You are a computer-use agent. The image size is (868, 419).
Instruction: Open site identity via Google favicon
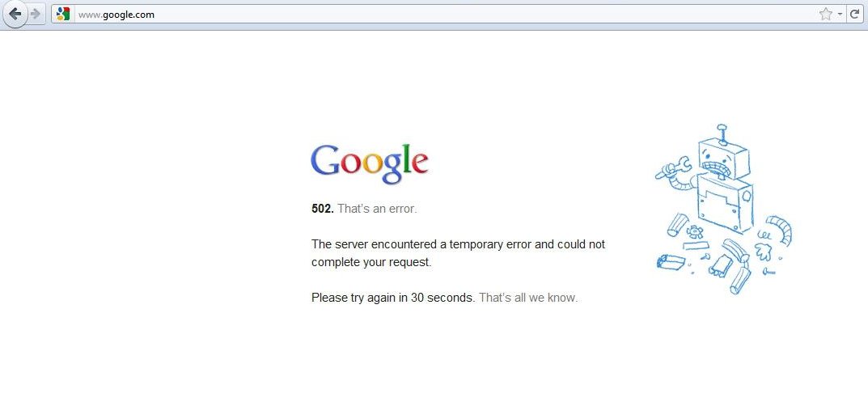click(x=63, y=15)
